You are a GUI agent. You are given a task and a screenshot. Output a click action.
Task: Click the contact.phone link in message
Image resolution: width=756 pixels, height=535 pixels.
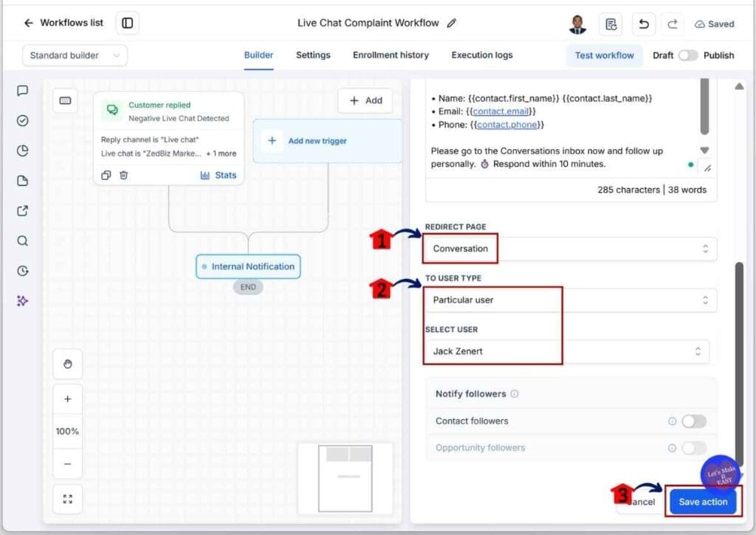506,125
